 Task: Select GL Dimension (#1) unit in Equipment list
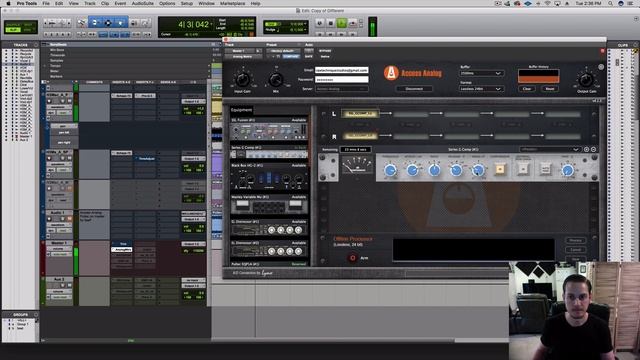tap(269, 227)
